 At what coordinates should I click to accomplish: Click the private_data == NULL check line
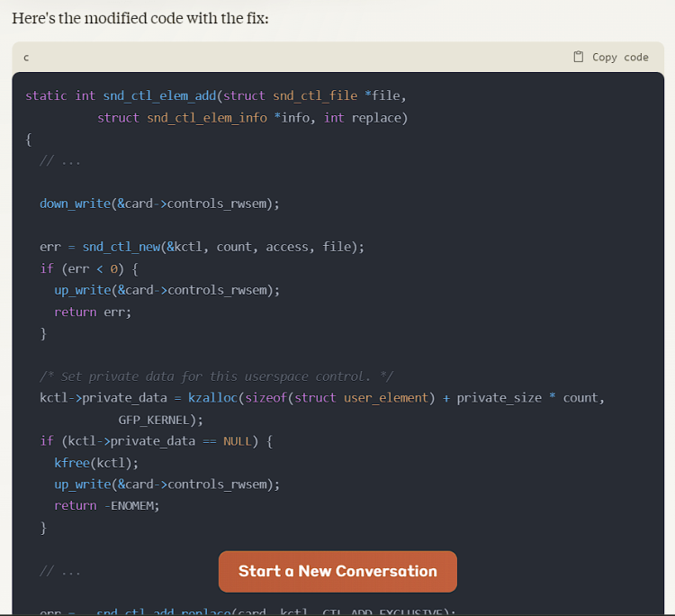(x=156, y=441)
